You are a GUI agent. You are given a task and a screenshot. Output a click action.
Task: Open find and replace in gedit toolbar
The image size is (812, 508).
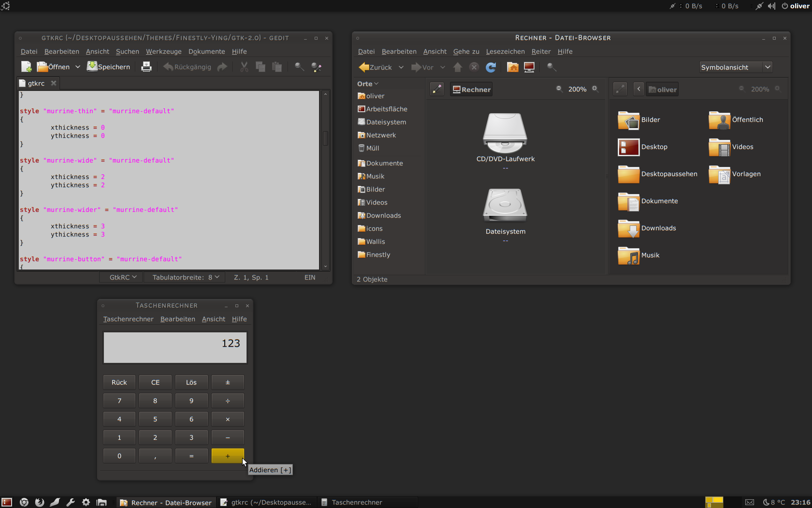click(317, 67)
